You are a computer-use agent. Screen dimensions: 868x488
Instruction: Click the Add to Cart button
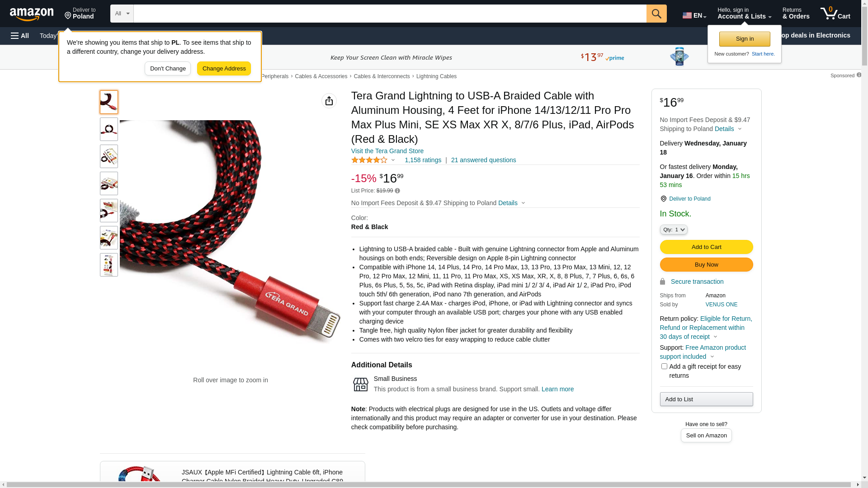click(706, 247)
